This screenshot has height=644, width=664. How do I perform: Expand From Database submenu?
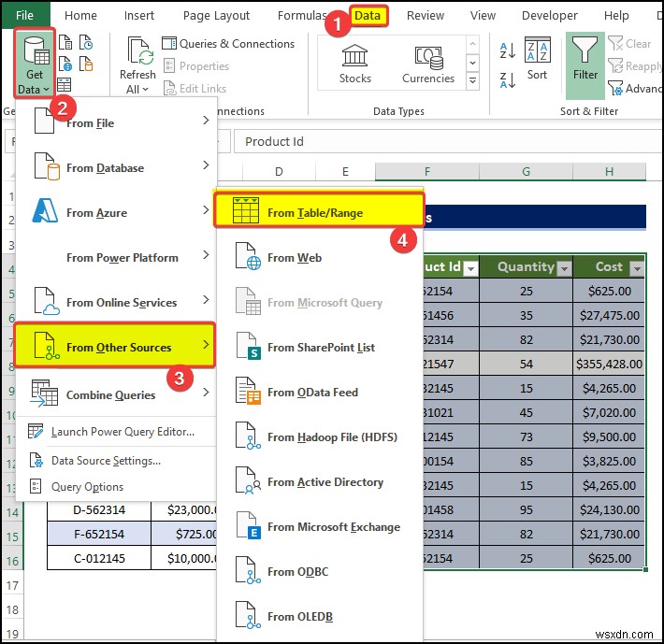pyautogui.click(x=117, y=168)
